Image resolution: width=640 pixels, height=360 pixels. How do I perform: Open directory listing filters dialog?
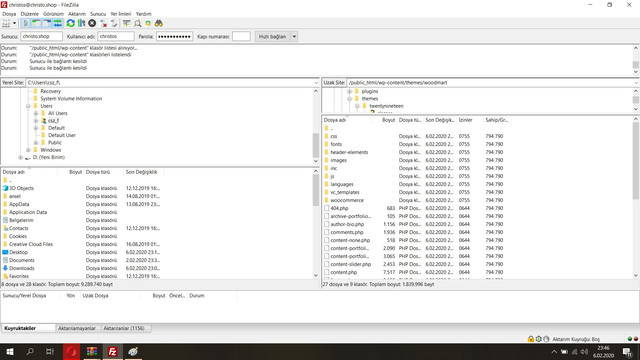click(127, 23)
